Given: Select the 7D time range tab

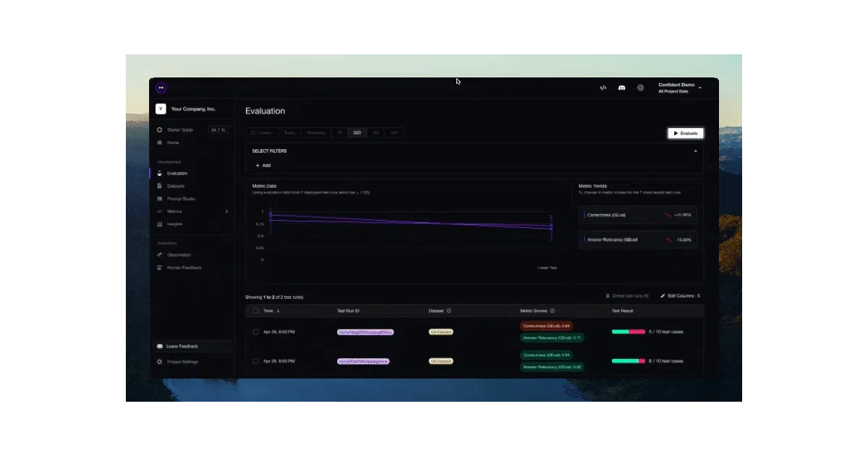Looking at the screenshot, I should pyautogui.click(x=339, y=133).
